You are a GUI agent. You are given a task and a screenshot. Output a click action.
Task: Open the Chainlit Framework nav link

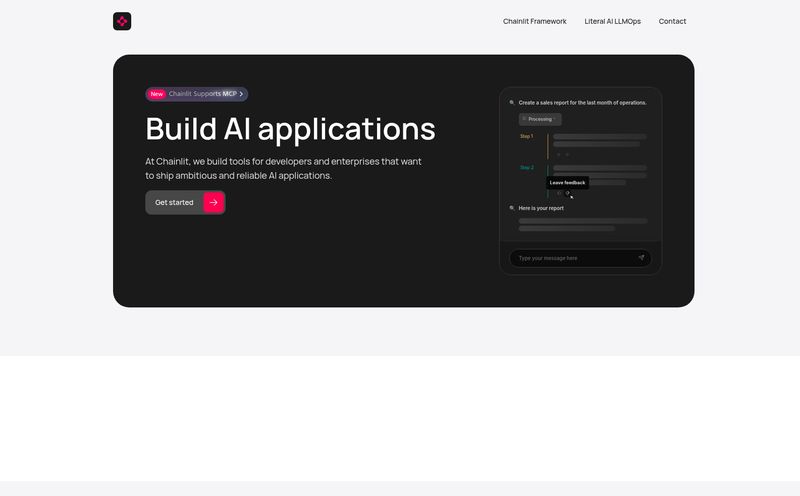click(534, 21)
